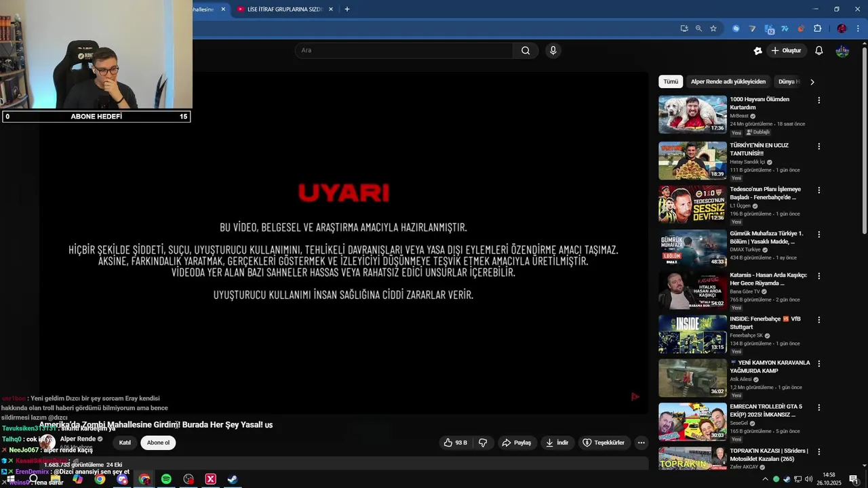Dislike the video with thumbs down
Viewport: 868px width, 488px height.
coord(483,443)
